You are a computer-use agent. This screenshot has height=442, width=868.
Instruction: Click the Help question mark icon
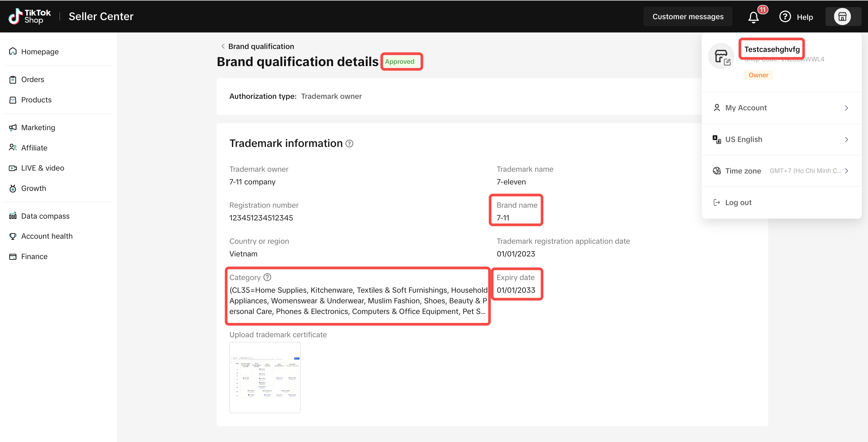pyautogui.click(x=785, y=17)
